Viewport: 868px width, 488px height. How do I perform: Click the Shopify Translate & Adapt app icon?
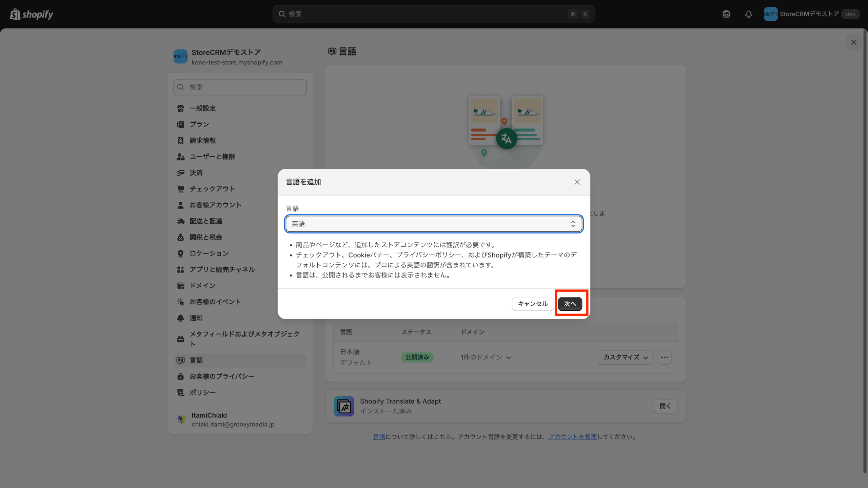344,406
